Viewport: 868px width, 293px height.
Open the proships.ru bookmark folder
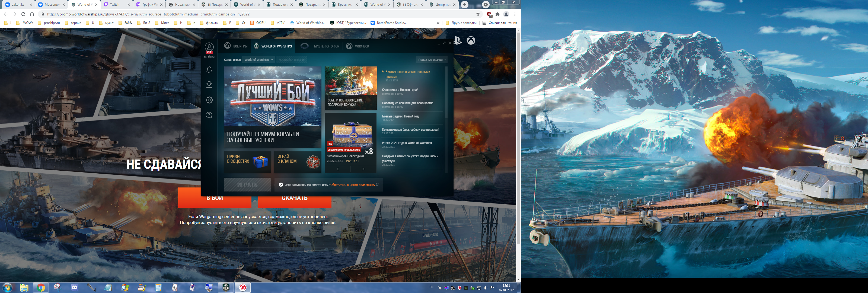[49, 23]
